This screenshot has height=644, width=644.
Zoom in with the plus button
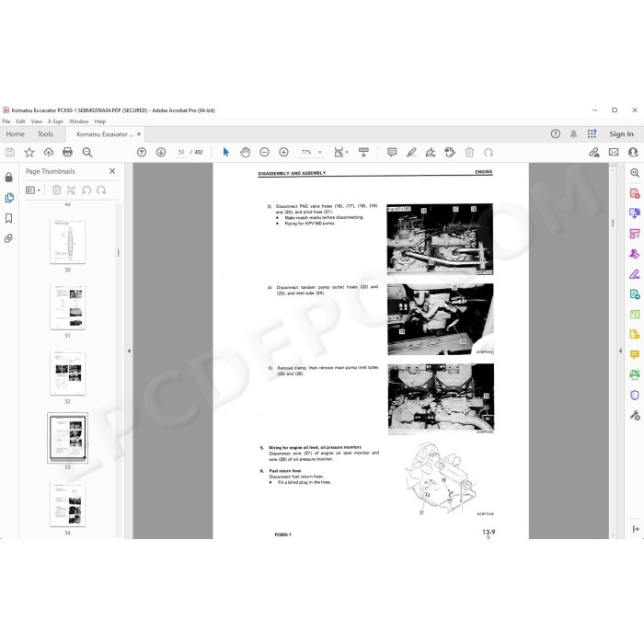click(x=283, y=153)
